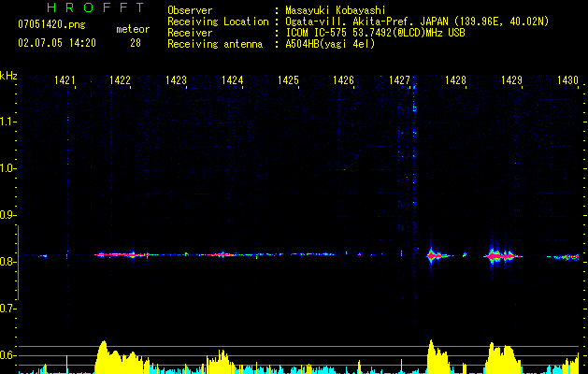
Task: Click time marker 1424
Action: 232,80
